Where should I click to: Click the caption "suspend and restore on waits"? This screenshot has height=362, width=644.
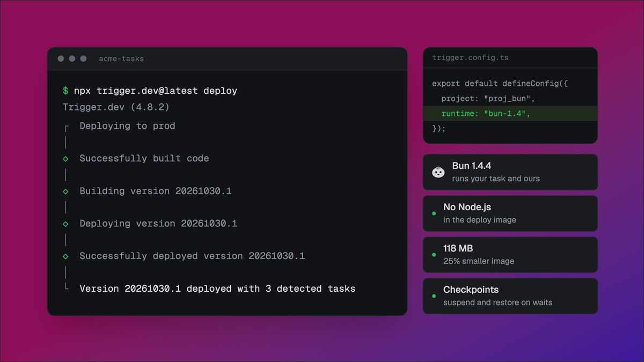coord(498,302)
